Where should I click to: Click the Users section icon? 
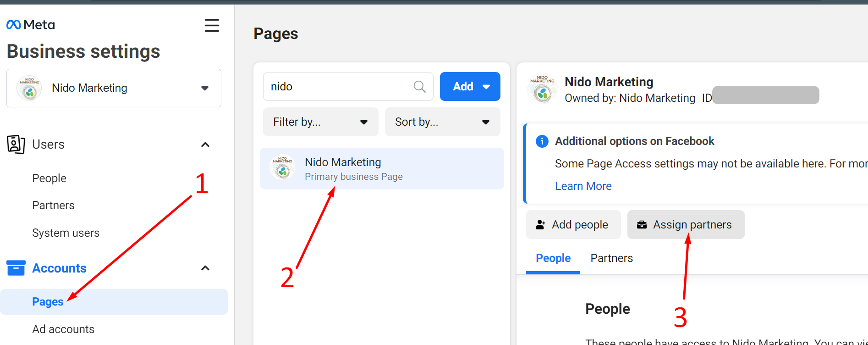tap(16, 144)
